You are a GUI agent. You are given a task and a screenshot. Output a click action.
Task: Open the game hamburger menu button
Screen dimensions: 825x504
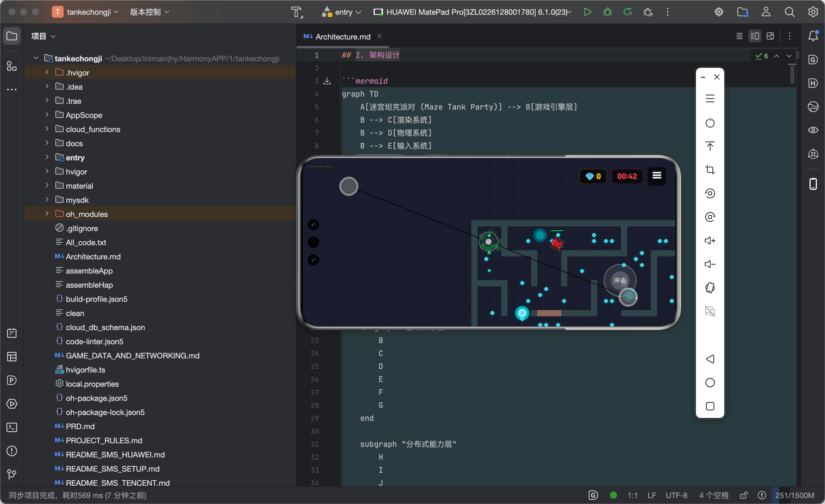[656, 175]
